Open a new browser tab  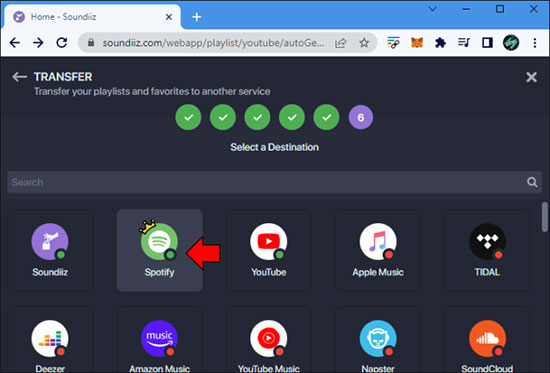[197, 17]
